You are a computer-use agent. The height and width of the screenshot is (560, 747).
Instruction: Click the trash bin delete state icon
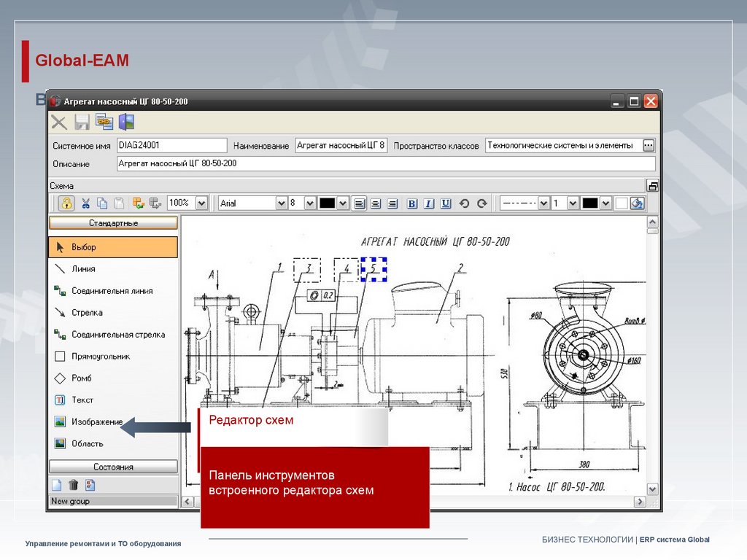74,485
